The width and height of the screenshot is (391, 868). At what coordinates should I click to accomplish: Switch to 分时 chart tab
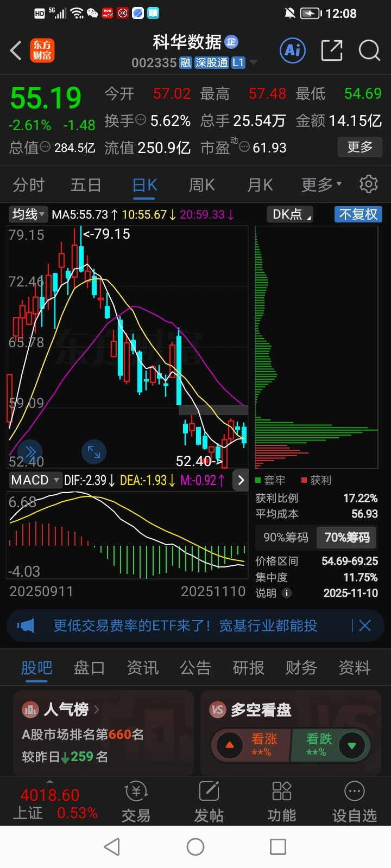pos(28,185)
